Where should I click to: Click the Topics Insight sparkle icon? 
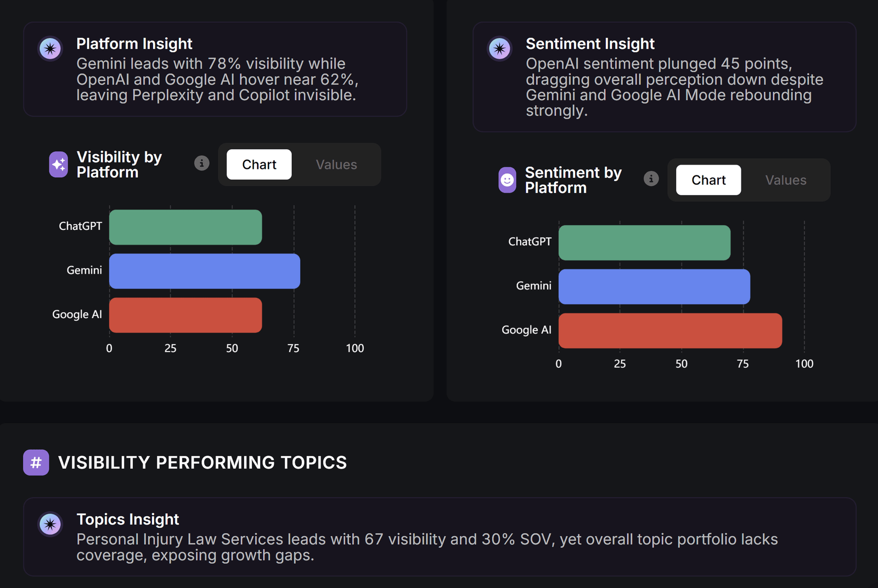coord(50,524)
